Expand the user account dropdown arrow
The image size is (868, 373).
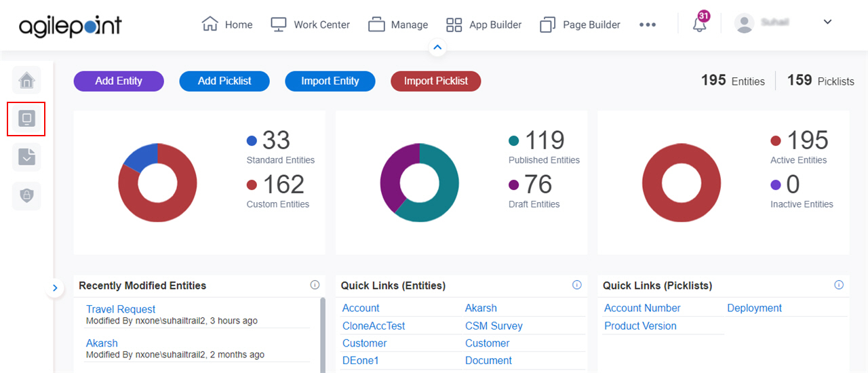click(827, 22)
